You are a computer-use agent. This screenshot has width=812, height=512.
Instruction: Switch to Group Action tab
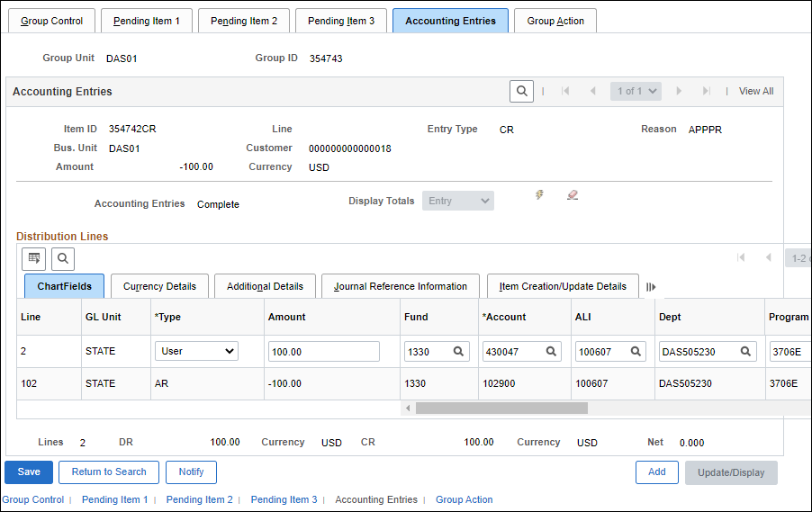pos(555,21)
